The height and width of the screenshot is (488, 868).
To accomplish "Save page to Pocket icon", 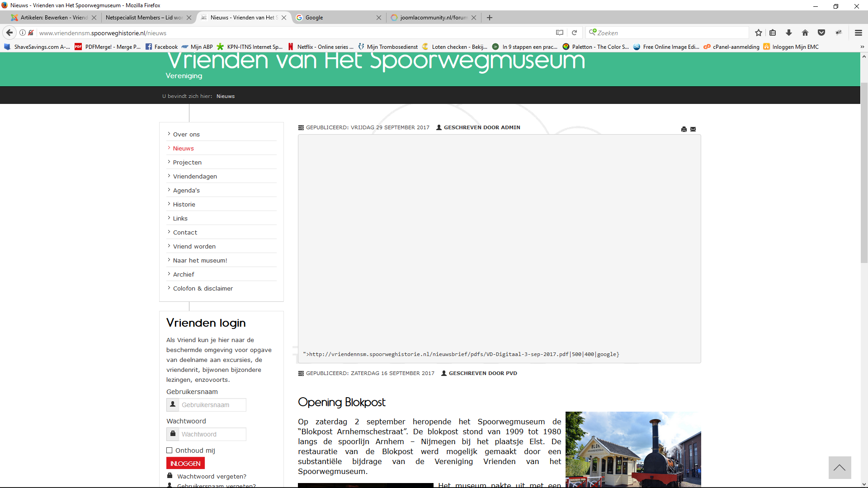I will coord(821,33).
